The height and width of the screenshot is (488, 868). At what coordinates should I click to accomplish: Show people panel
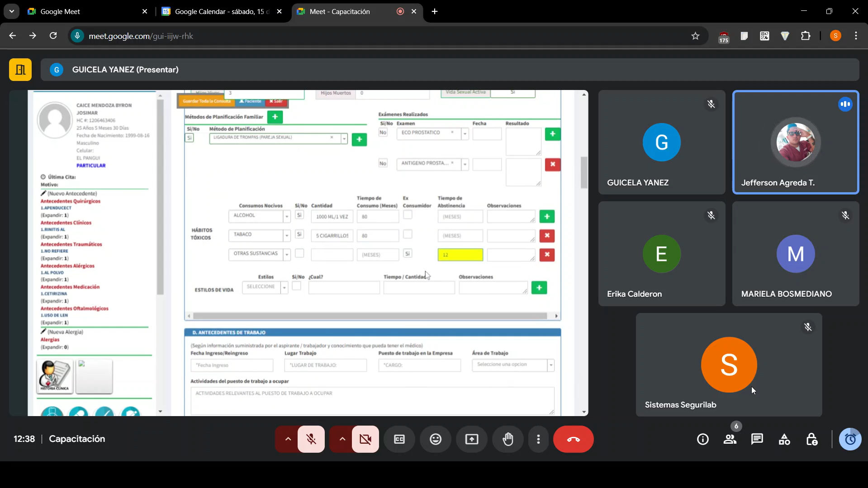click(730, 439)
